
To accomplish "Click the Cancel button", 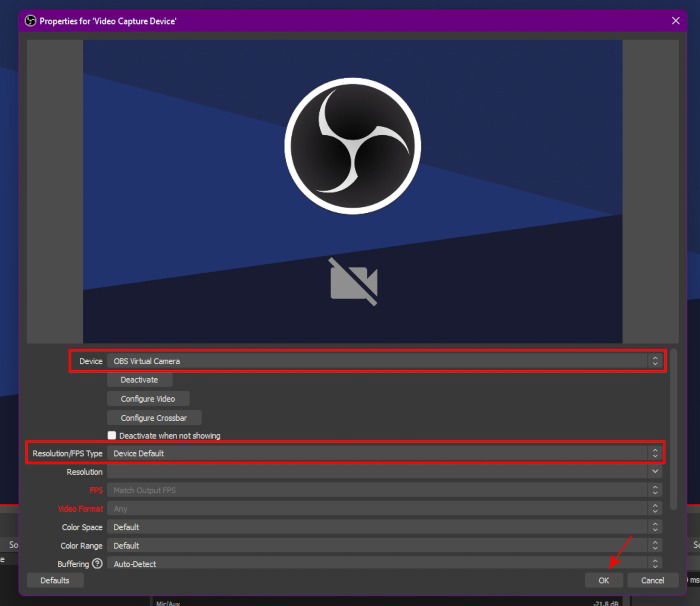I will pyautogui.click(x=652, y=581).
